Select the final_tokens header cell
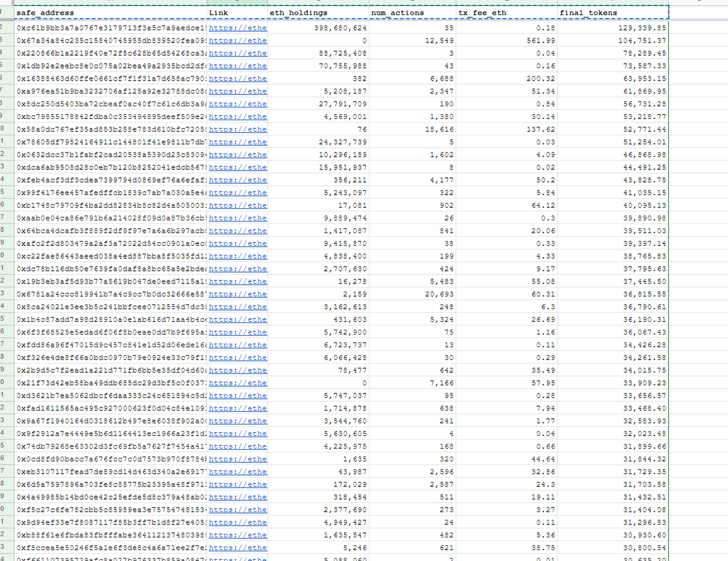This screenshot has width=728, height=561. (x=613, y=12)
